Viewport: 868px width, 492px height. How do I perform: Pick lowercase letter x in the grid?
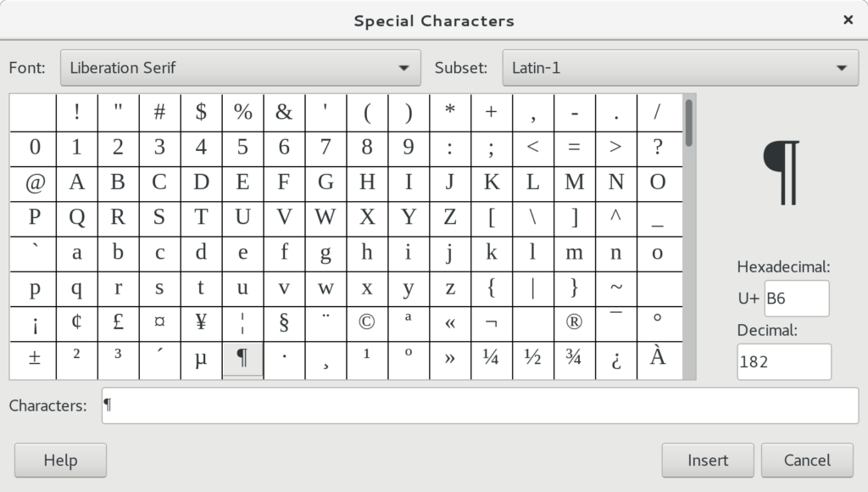(367, 288)
